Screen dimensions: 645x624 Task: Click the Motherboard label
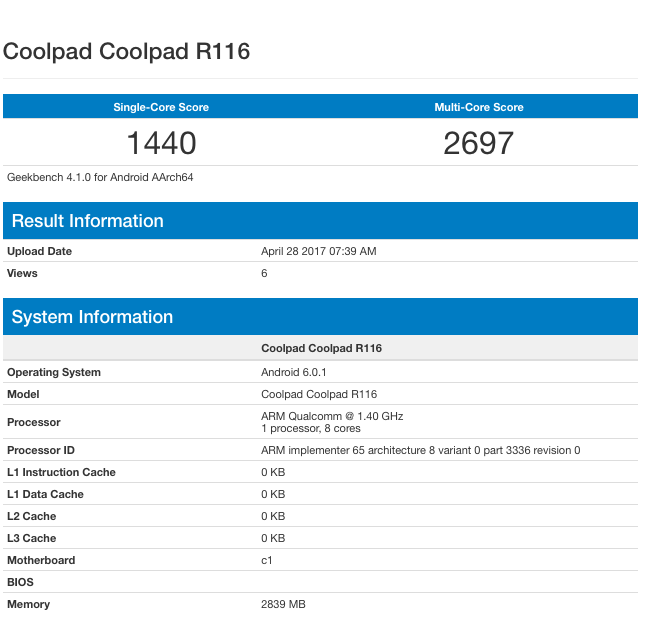click(41, 560)
